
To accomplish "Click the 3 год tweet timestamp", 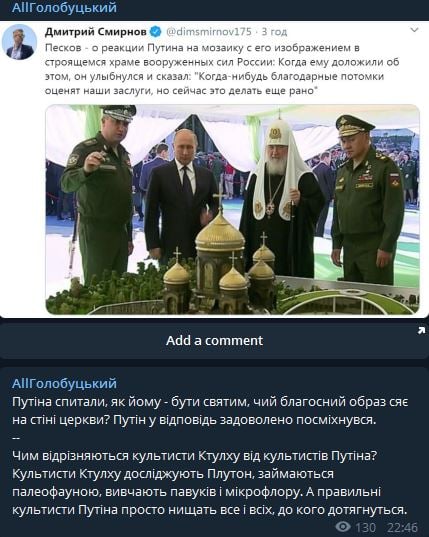I will coord(274,32).
